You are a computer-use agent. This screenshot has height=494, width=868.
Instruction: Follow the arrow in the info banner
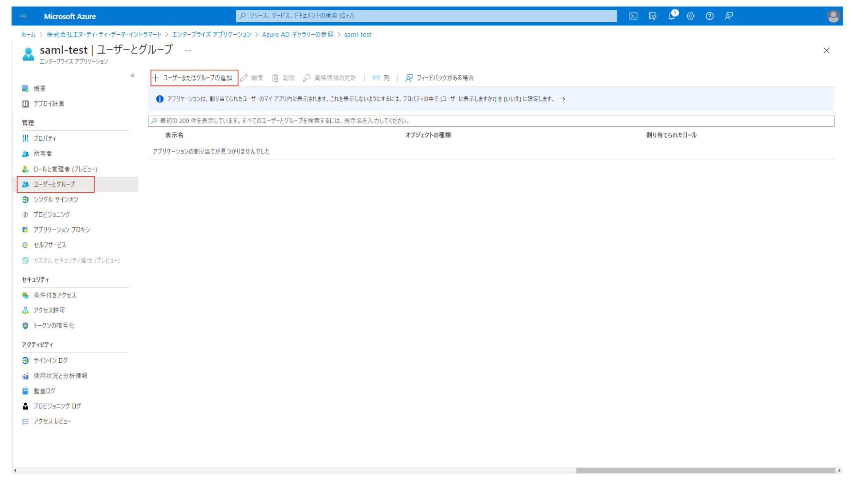coord(562,99)
